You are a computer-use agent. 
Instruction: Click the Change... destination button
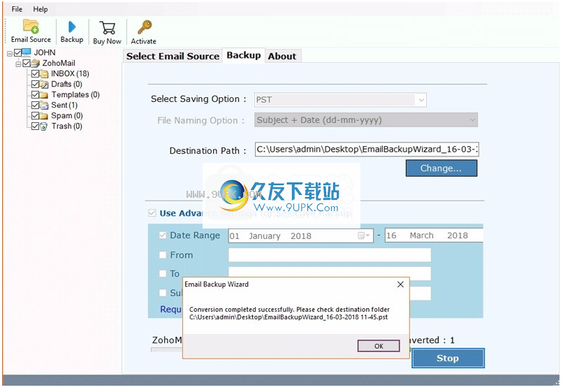tap(441, 168)
